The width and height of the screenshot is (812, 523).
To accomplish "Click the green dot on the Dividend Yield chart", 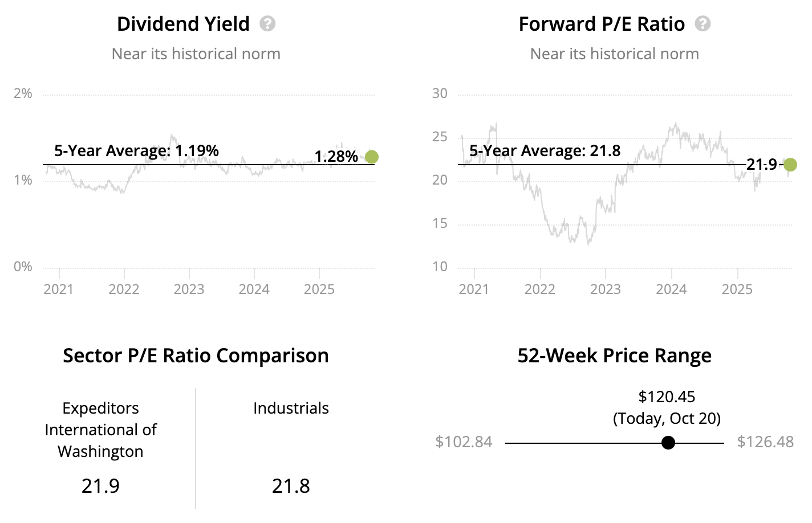I will (371, 157).
